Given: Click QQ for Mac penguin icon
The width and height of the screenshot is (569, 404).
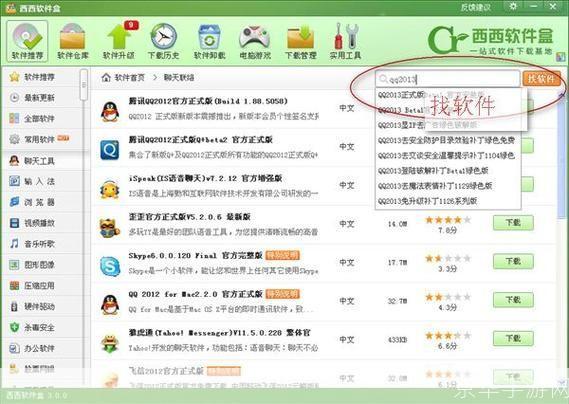Looking at the screenshot, I should tap(110, 305).
